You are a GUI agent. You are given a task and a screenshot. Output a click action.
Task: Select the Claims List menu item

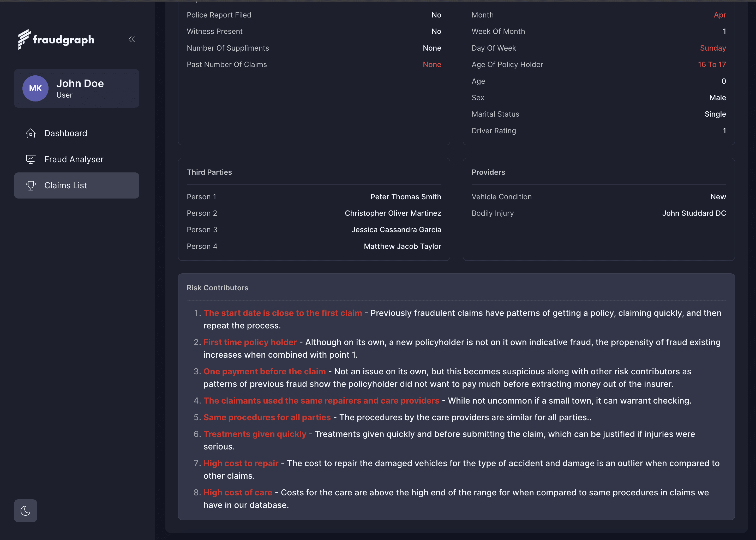pyautogui.click(x=76, y=185)
